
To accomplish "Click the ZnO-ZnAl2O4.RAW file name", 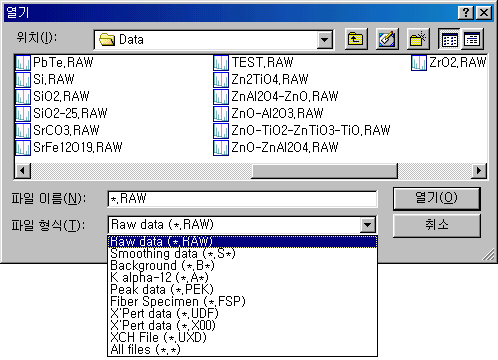I will point(285,147).
